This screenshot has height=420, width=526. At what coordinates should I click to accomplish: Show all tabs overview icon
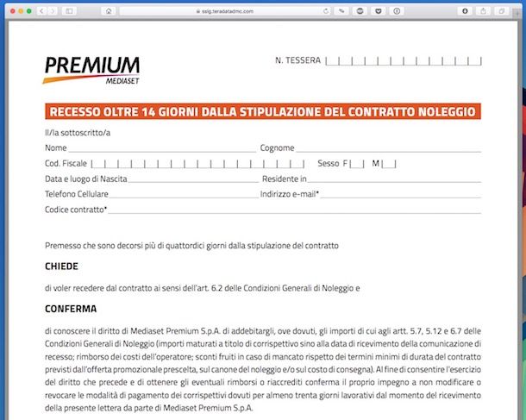[502, 11]
